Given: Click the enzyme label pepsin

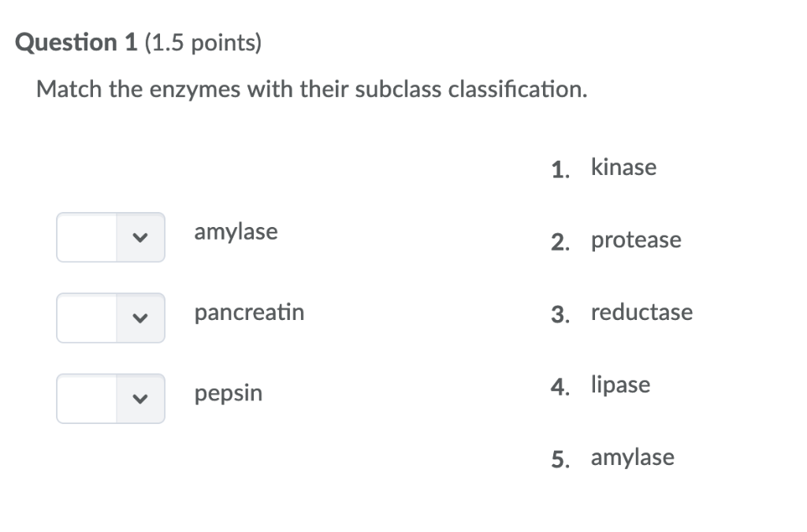Looking at the screenshot, I should [228, 392].
